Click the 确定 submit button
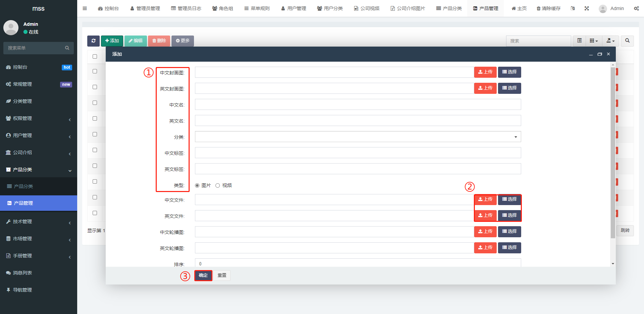This screenshot has width=644, height=314. click(x=203, y=275)
